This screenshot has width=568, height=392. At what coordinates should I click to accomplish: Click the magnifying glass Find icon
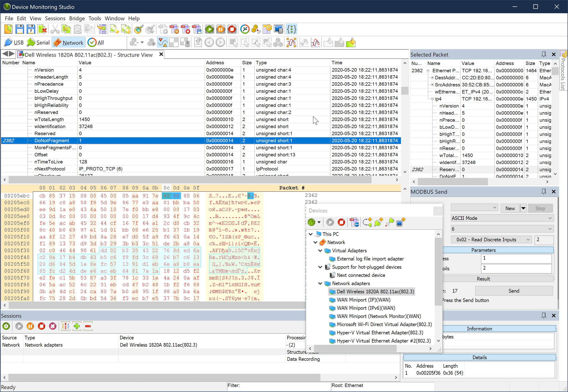point(139,29)
